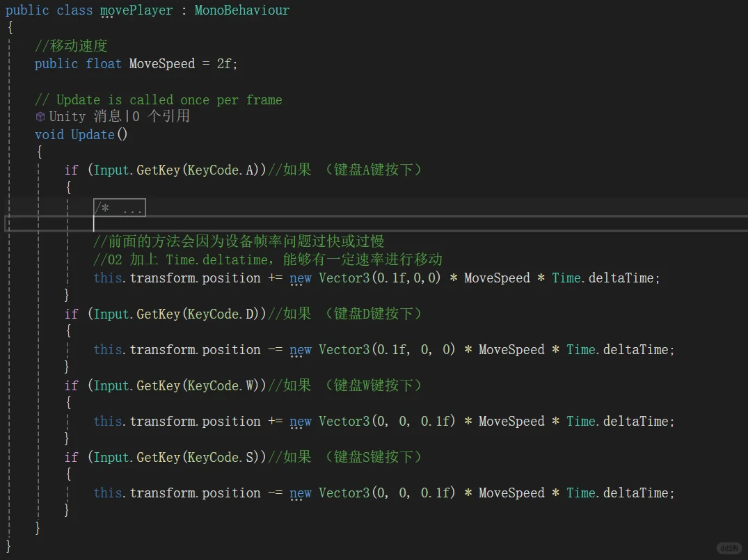Screen dimensions: 748x560
Task: Click the 'Update is called once per frame' comment
Action: pyautogui.click(x=159, y=99)
